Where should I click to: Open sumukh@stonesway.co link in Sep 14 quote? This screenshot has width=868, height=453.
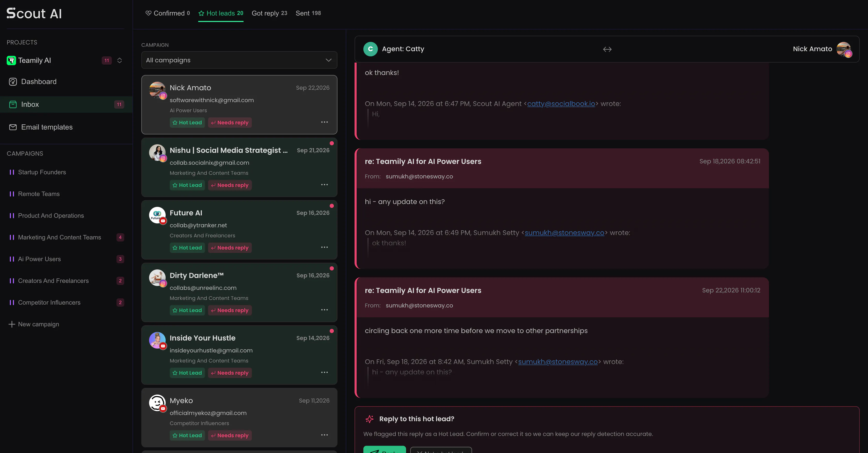point(564,233)
